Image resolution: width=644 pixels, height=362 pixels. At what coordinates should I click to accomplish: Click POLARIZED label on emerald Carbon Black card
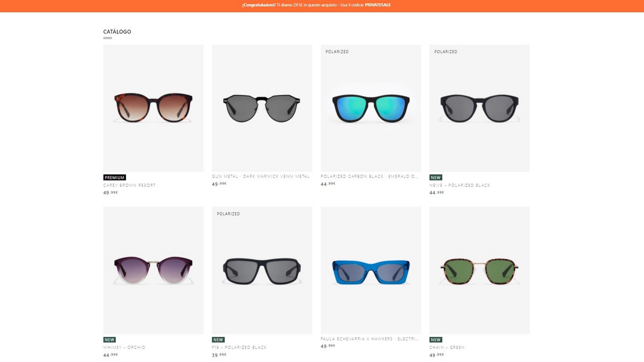337,52
